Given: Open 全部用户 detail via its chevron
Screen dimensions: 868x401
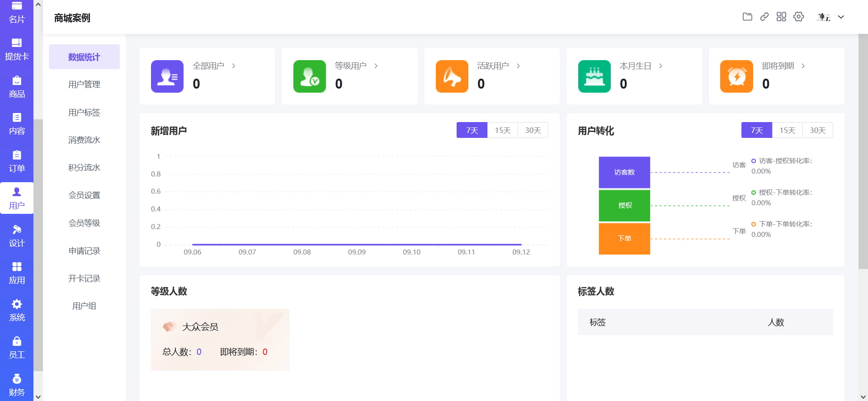Looking at the screenshot, I should (234, 66).
